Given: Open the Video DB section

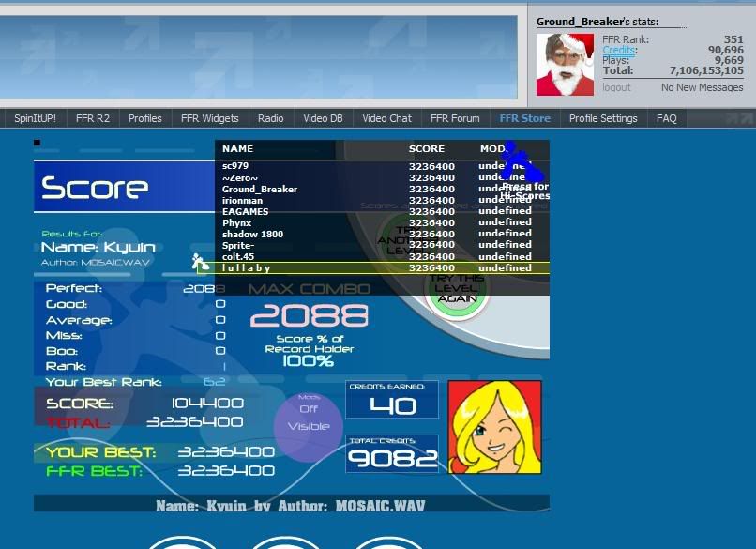Looking at the screenshot, I should click(x=323, y=118).
